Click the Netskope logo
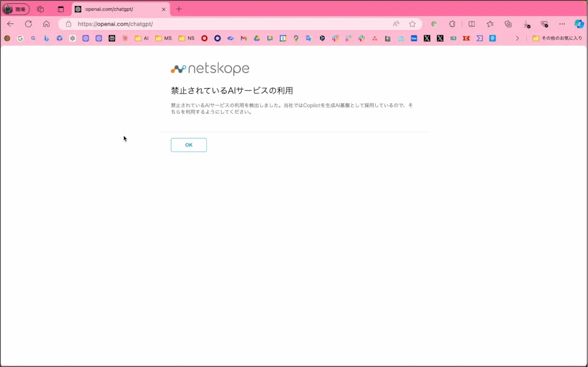The width and height of the screenshot is (588, 367). 210,69
